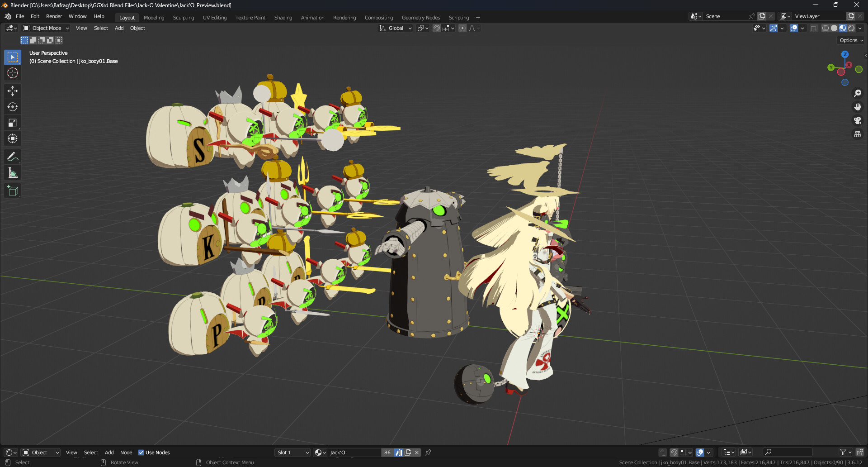Activate the Annotate tool
The height and width of the screenshot is (467, 868).
(x=13, y=157)
